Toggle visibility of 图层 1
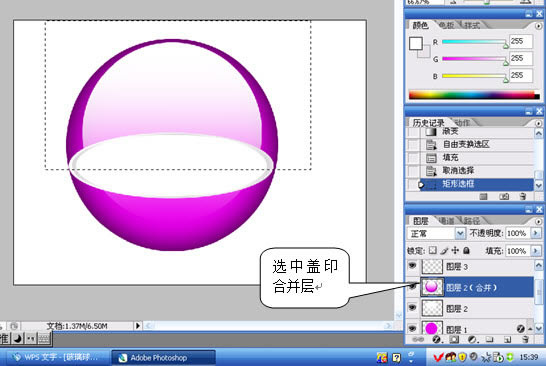This screenshot has height=366, width=546. 412,328
